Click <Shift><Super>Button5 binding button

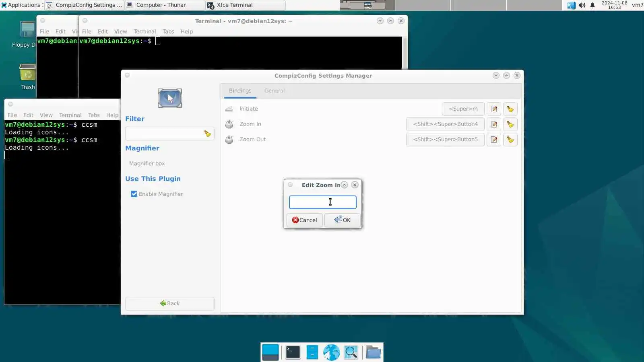[x=445, y=140]
